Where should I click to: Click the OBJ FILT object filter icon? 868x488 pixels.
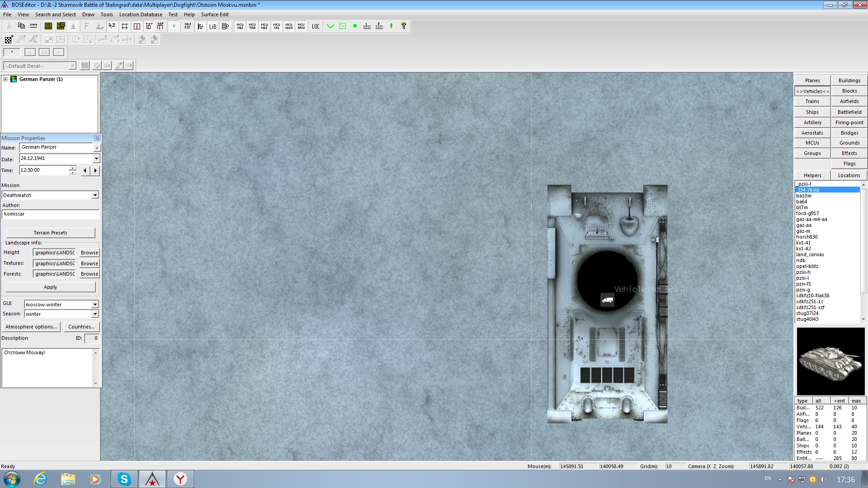pos(188,26)
